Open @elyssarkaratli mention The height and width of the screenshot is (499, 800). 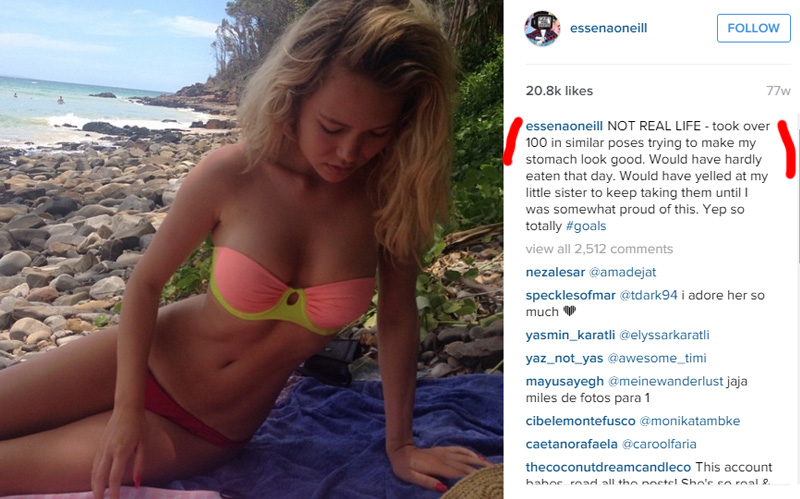[664, 335]
